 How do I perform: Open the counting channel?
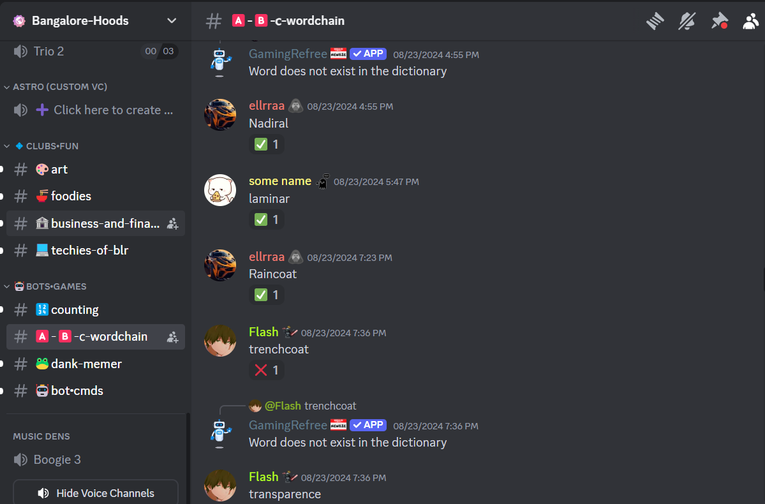(96, 310)
